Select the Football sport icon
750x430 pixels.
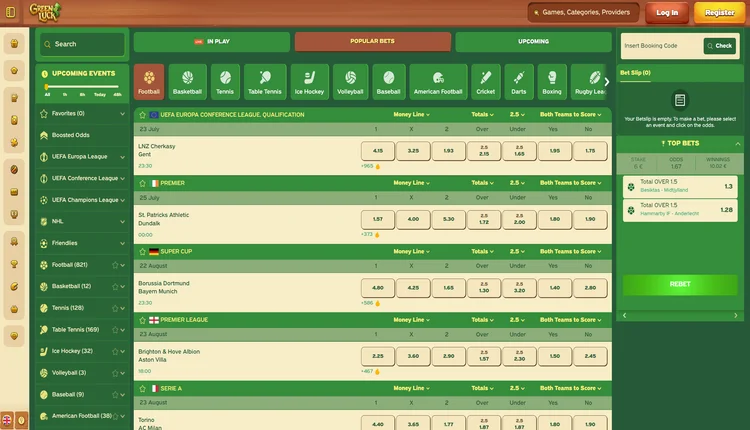coord(149,82)
